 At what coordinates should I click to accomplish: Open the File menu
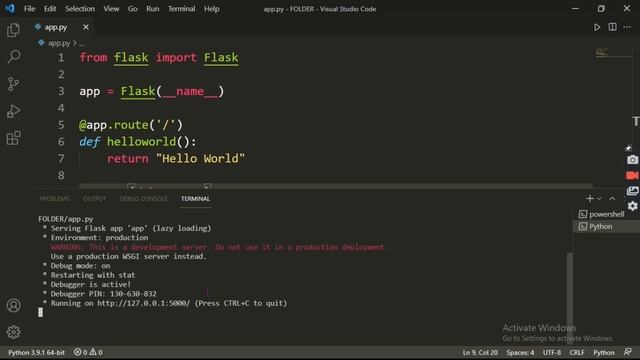[29, 9]
